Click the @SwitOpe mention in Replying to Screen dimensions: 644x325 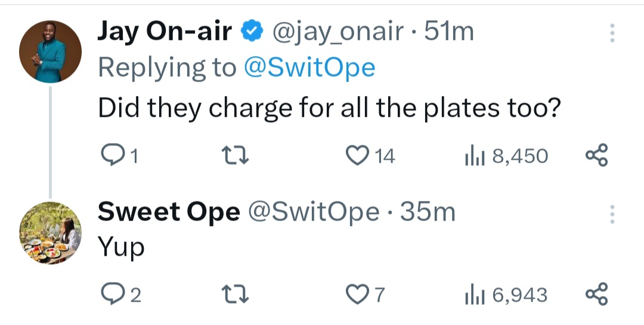pos(309,68)
